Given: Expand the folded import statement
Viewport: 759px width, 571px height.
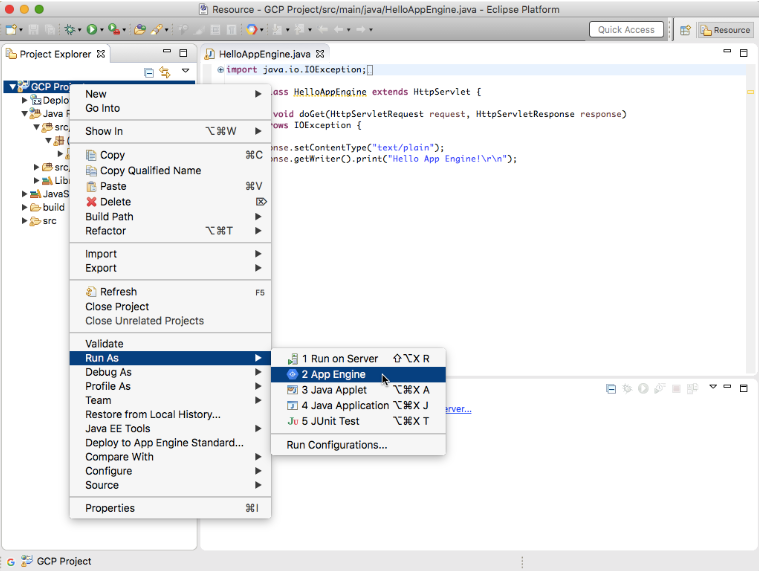Looking at the screenshot, I should point(220,70).
